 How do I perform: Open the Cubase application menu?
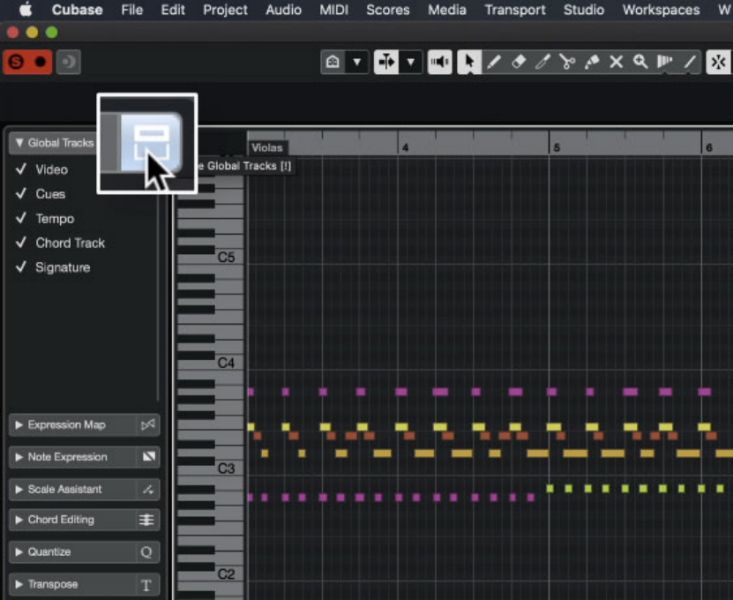pyautogui.click(x=77, y=10)
